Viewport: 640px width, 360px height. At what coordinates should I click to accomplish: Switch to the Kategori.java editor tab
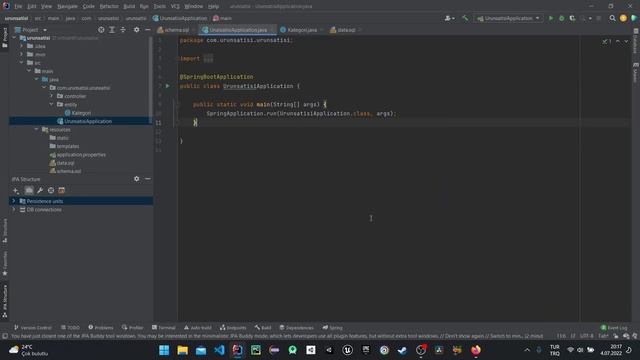(x=302, y=30)
